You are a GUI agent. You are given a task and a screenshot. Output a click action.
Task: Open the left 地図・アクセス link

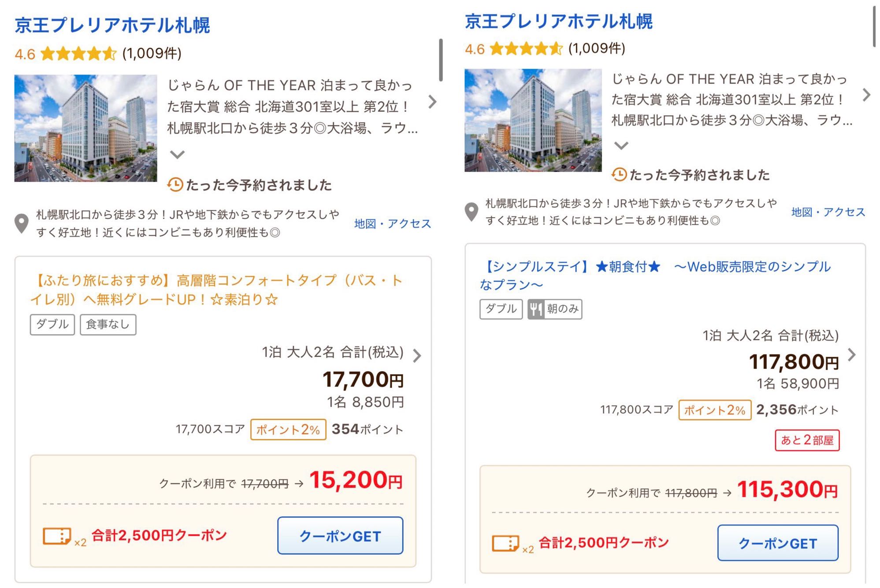coord(392,224)
